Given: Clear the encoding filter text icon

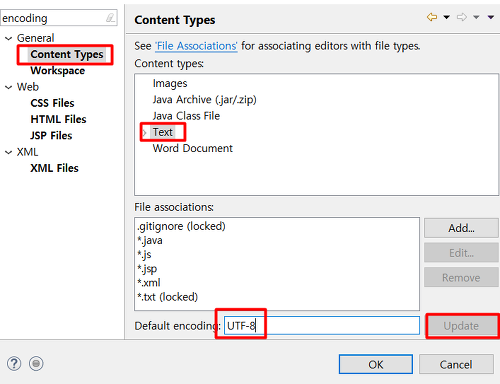Looking at the screenshot, I should pos(110,18).
